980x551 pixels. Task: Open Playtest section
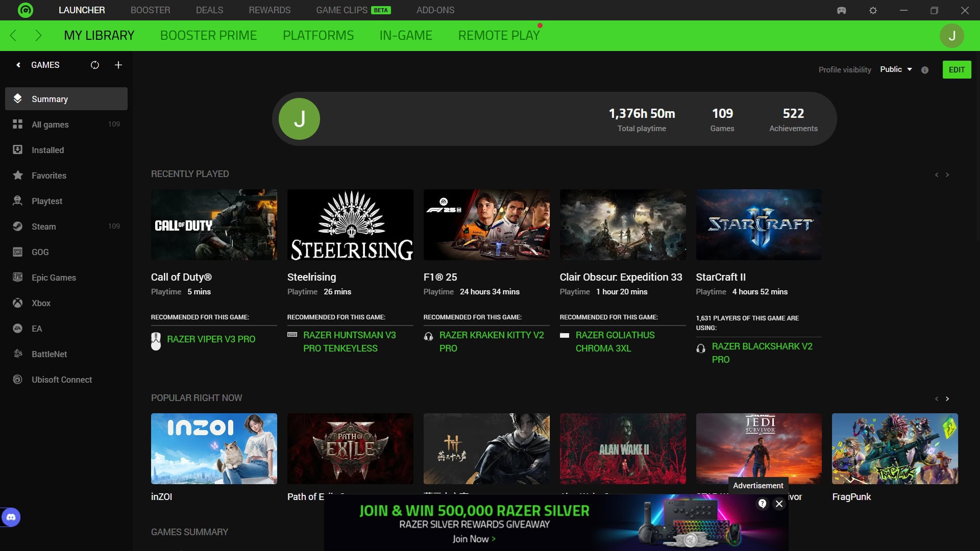(x=66, y=201)
